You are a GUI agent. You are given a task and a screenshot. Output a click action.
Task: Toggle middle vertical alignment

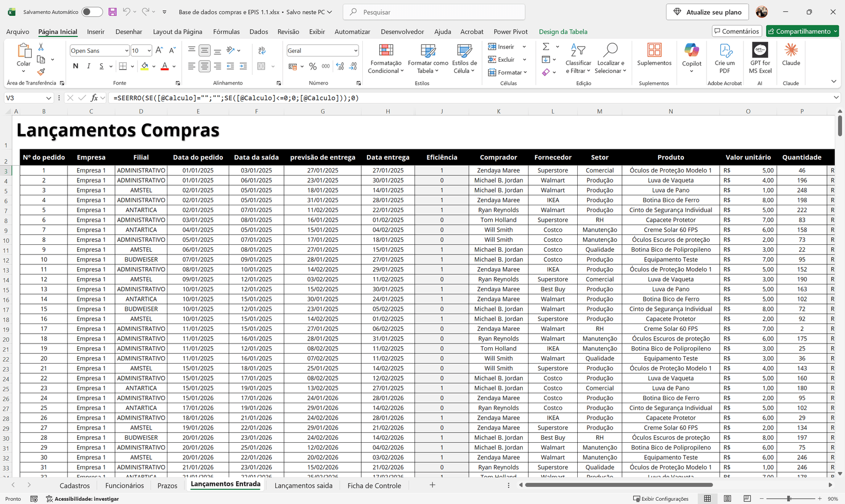(x=204, y=51)
